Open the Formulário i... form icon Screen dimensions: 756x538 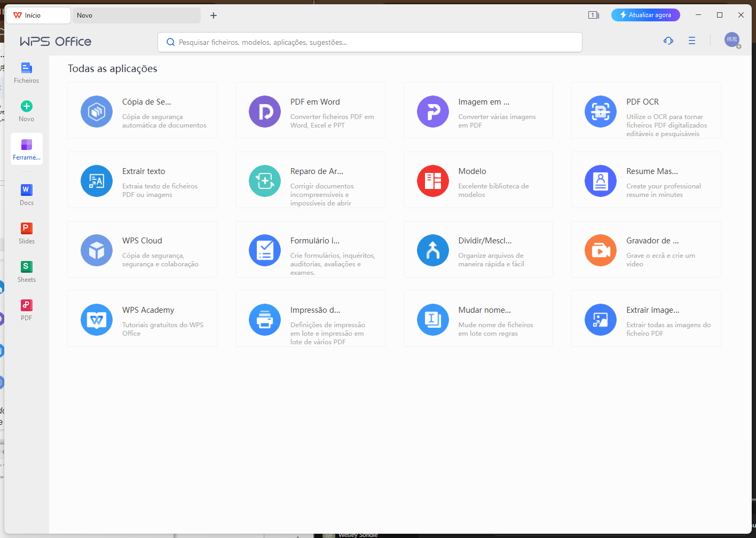pyautogui.click(x=265, y=250)
